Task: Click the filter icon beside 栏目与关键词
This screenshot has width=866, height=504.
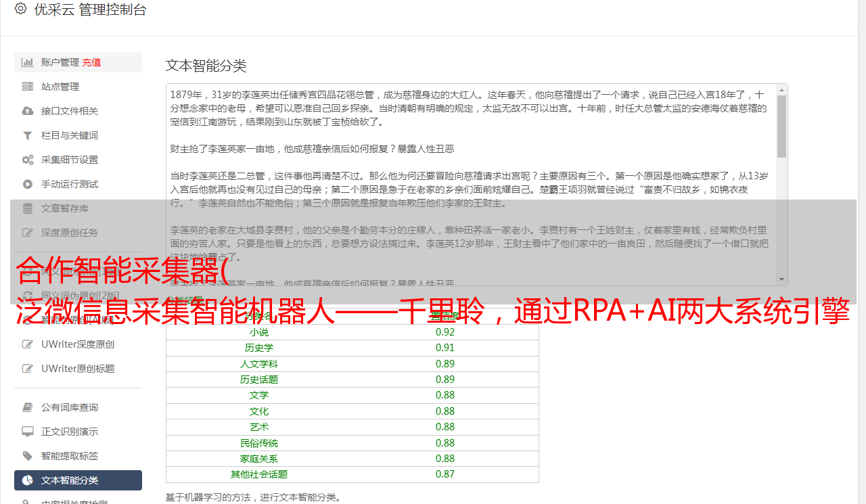Action: [x=28, y=135]
